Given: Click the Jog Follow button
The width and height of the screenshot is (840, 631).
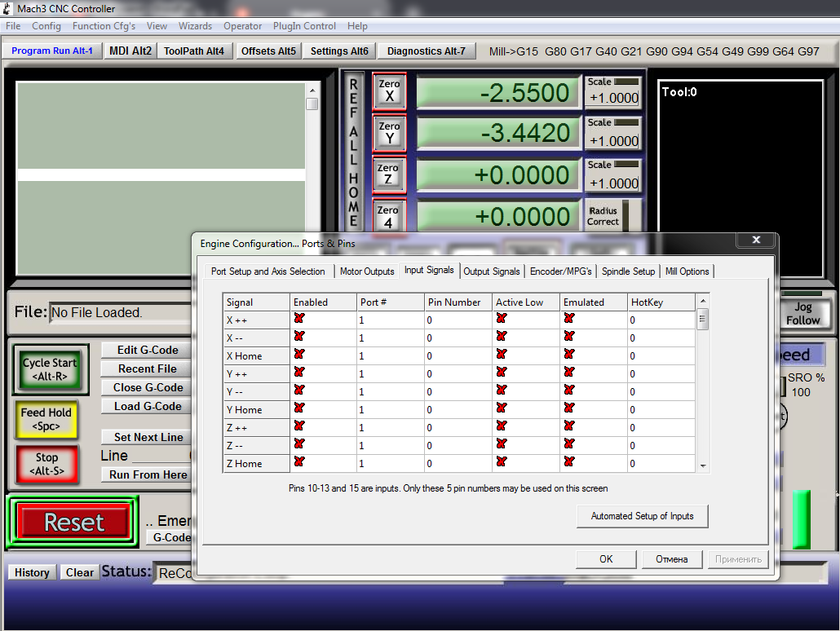Looking at the screenshot, I should tap(803, 313).
